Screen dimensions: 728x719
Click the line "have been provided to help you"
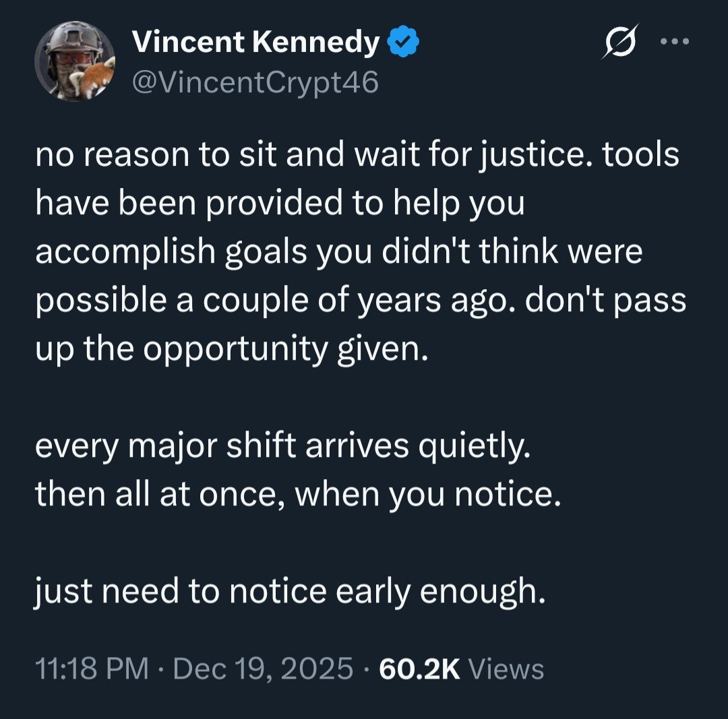280,204
